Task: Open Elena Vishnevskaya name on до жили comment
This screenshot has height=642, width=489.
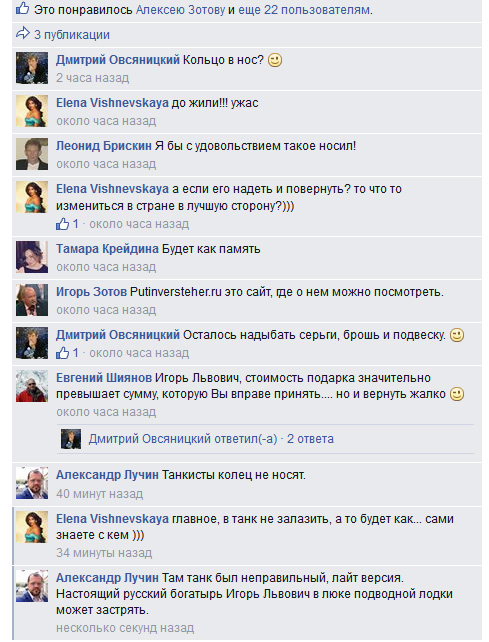Action: click(x=112, y=103)
